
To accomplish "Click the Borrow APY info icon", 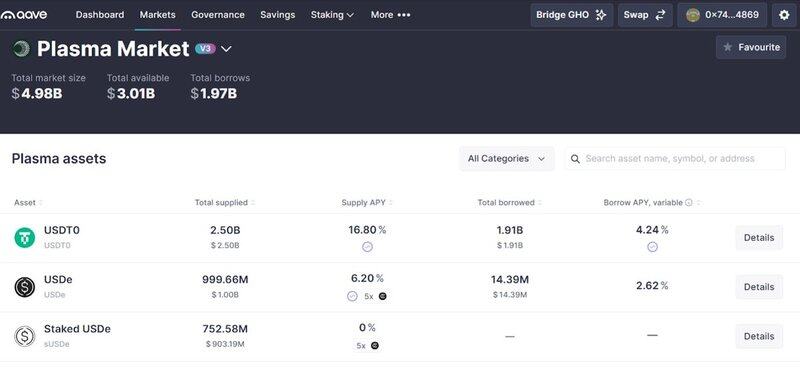I will 689,203.
